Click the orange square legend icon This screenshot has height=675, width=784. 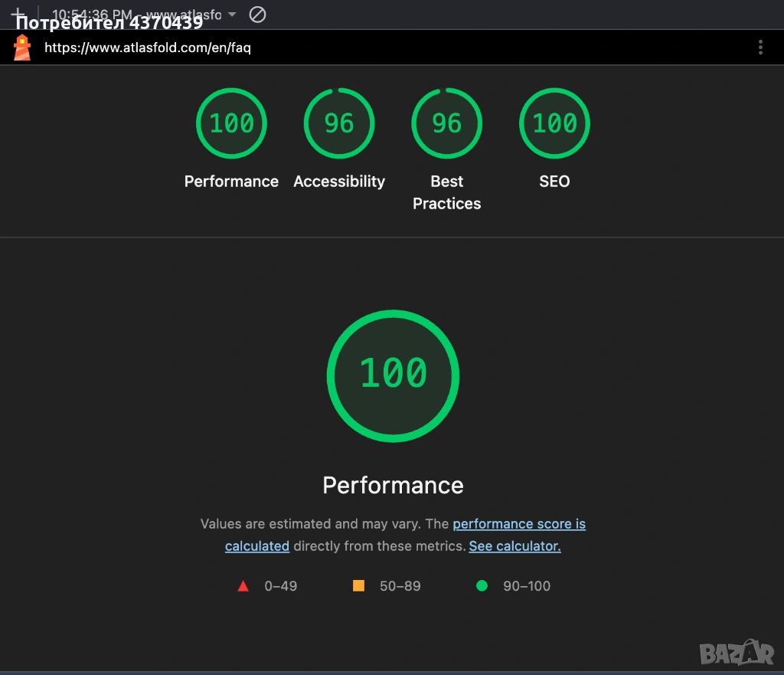(x=358, y=586)
